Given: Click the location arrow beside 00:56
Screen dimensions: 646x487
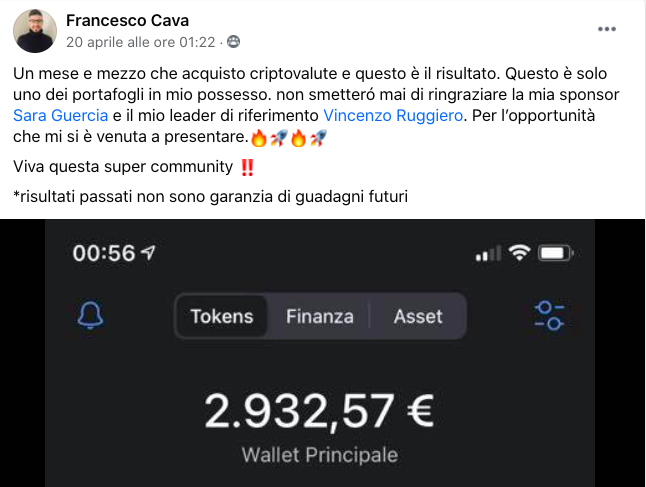Looking at the screenshot, I should point(148,252).
